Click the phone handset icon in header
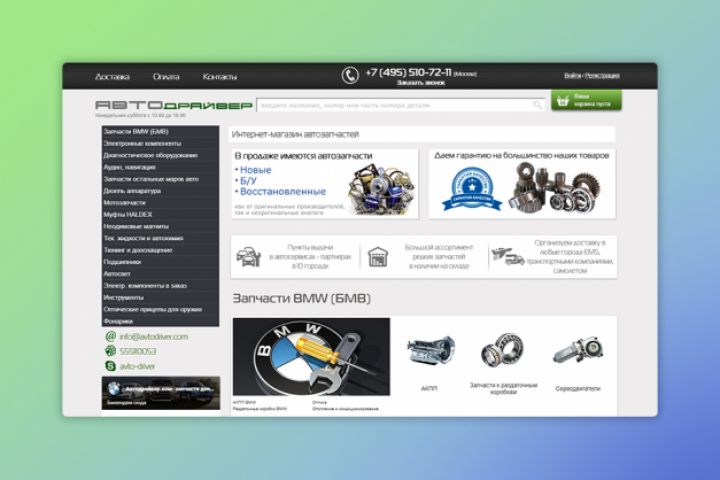 (350, 75)
